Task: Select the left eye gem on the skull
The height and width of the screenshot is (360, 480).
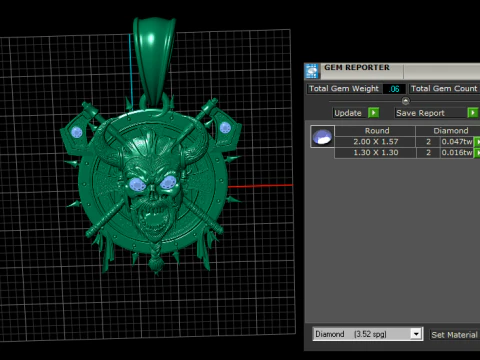Action: coord(136,184)
